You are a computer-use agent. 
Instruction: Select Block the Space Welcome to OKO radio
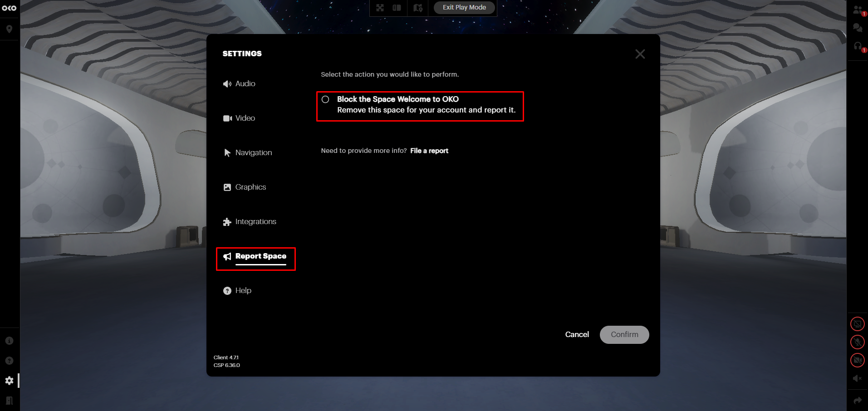(x=325, y=99)
